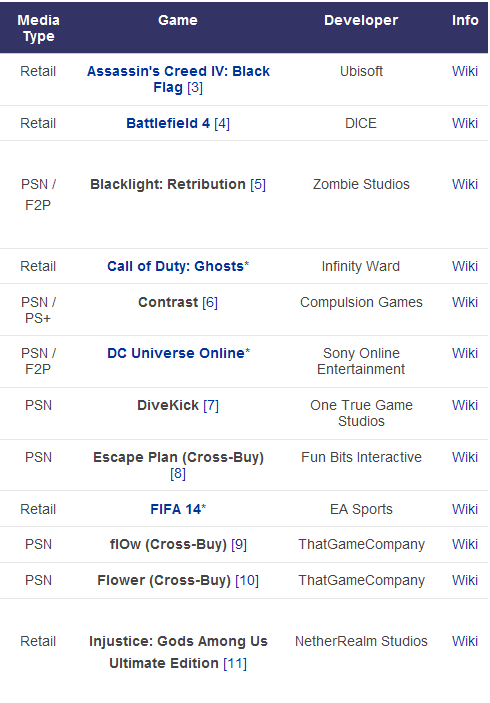Screen dimensions: 490x703
Task: Open the DC Universe Online link
Action: click(176, 353)
